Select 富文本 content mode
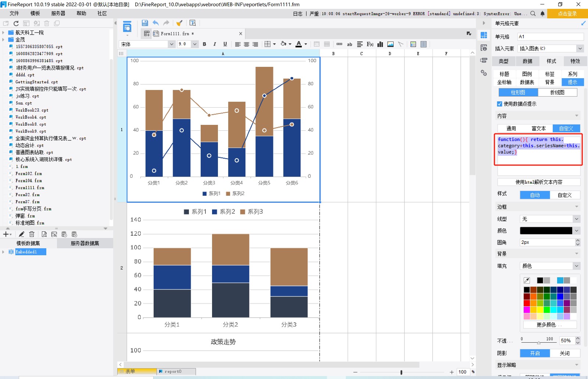 539,129
